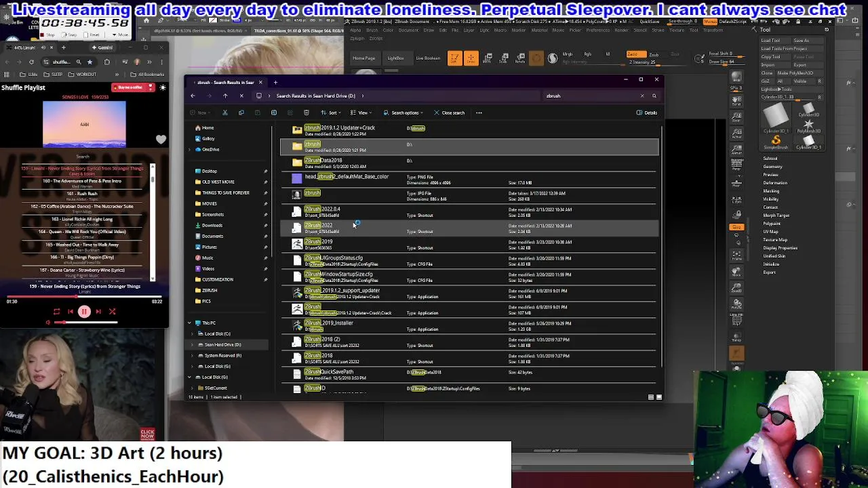Screen dimensions: 868x488
Task: Delete the selected item with trash icon
Action: [306, 113]
